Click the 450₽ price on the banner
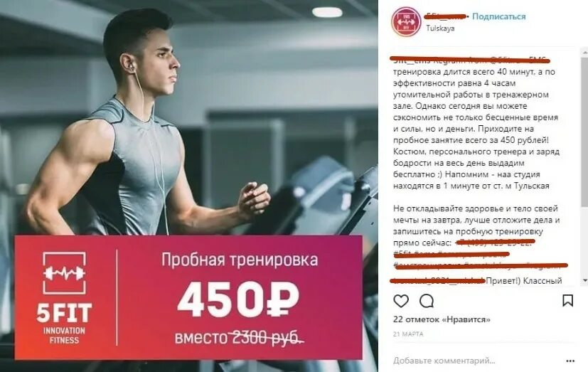 (238, 299)
